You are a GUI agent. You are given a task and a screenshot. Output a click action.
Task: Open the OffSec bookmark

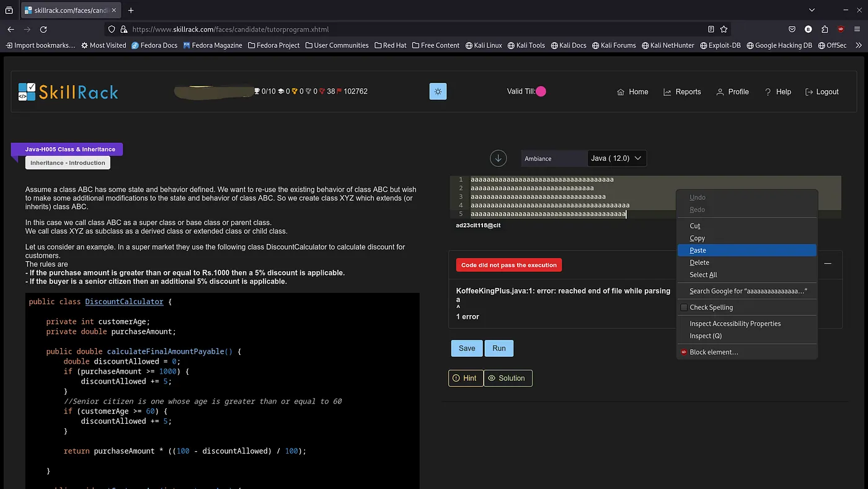[x=832, y=45]
